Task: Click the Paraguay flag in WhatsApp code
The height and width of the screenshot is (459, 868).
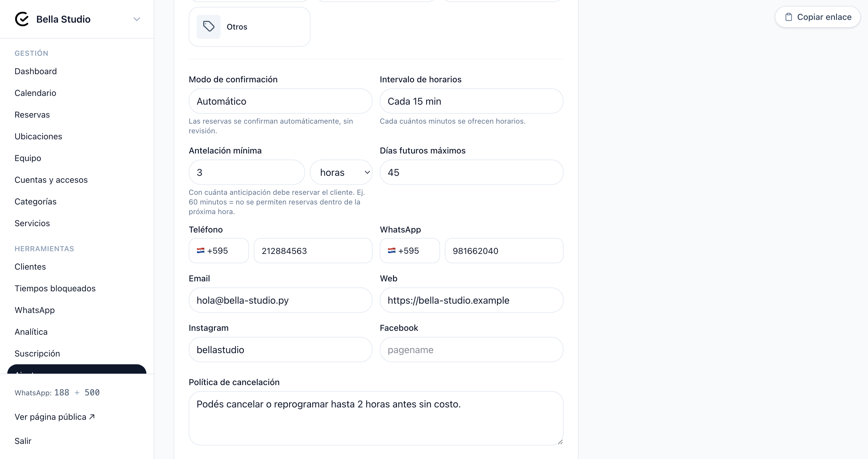Action: click(392, 251)
